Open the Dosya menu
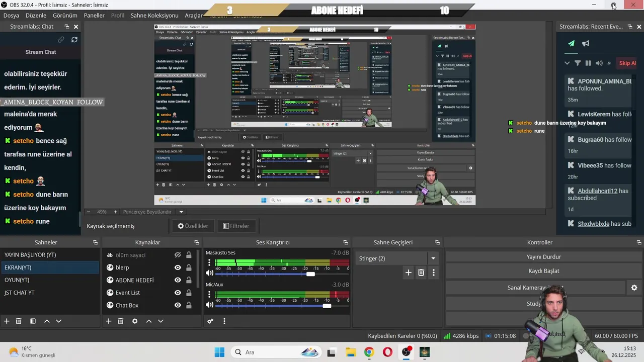The height and width of the screenshot is (362, 644). point(11,16)
